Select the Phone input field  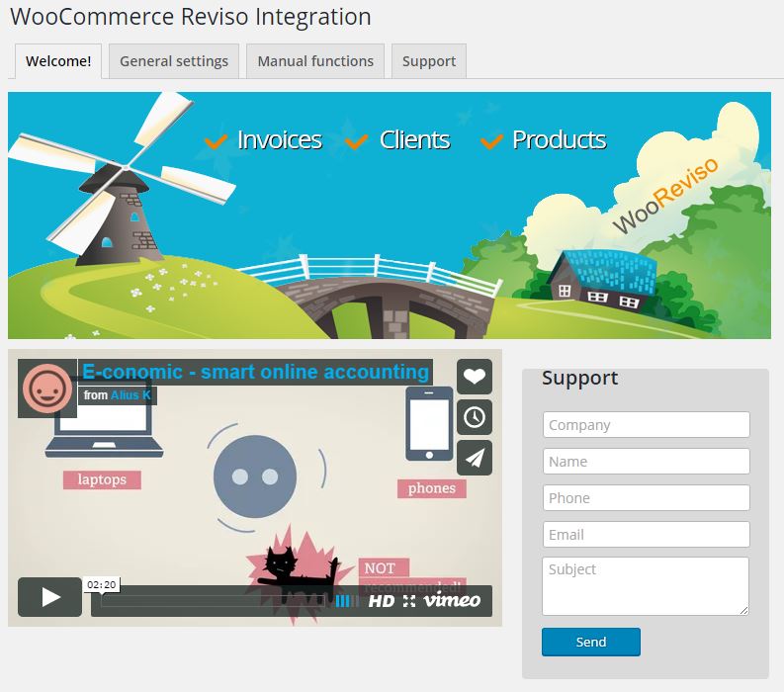646,497
